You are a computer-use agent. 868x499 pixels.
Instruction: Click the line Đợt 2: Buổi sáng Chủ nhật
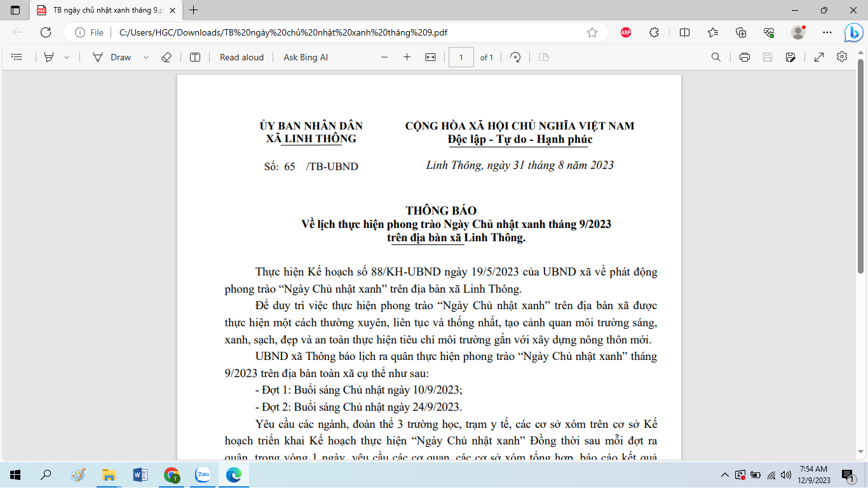pyautogui.click(x=358, y=407)
